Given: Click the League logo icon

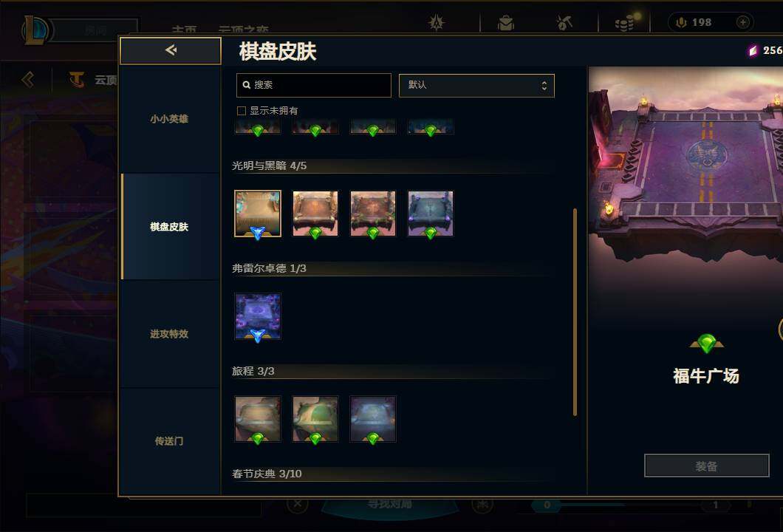Looking at the screenshot, I should (x=35, y=30).
